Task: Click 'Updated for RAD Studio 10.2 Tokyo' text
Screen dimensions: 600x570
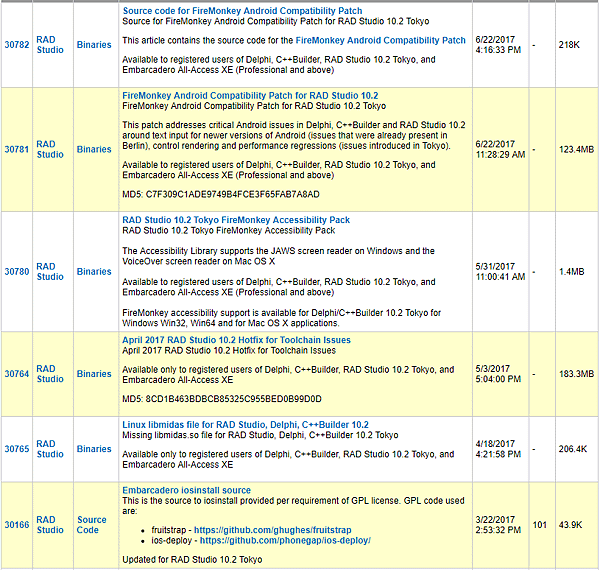Action: click(x=192, y=560)
